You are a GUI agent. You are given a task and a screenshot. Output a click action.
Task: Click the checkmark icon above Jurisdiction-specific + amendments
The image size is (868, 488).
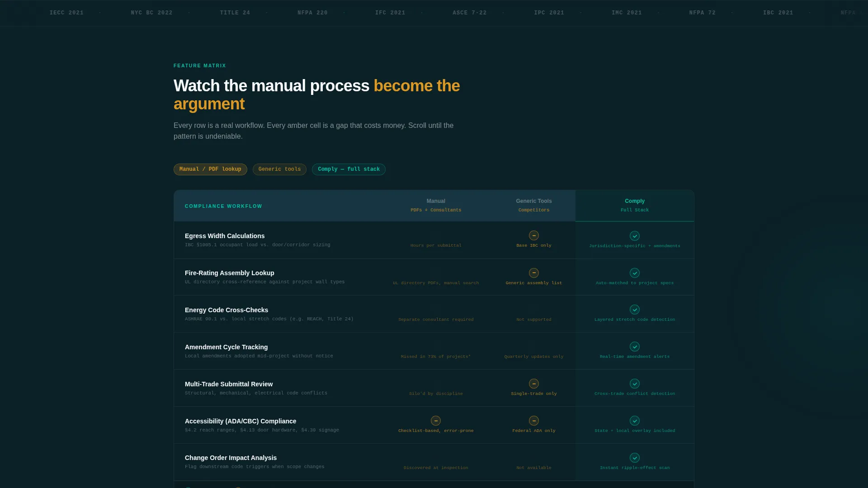[635, 236]
